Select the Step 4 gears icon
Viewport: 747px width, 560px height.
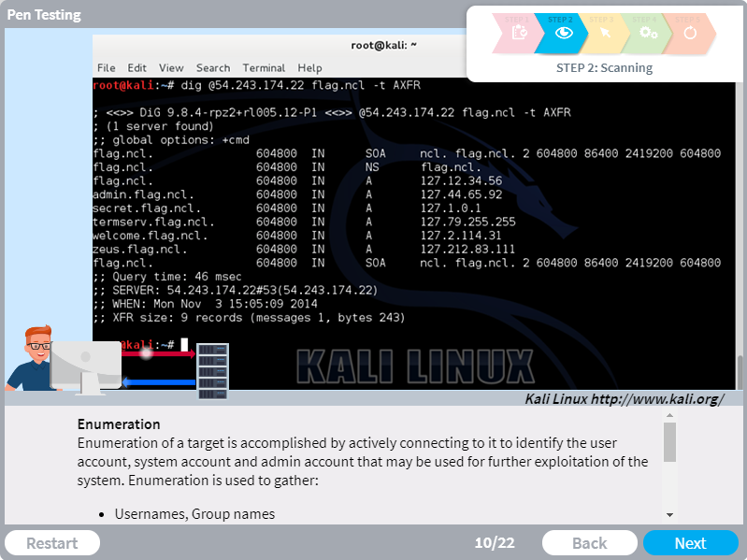tap(649, 33)
